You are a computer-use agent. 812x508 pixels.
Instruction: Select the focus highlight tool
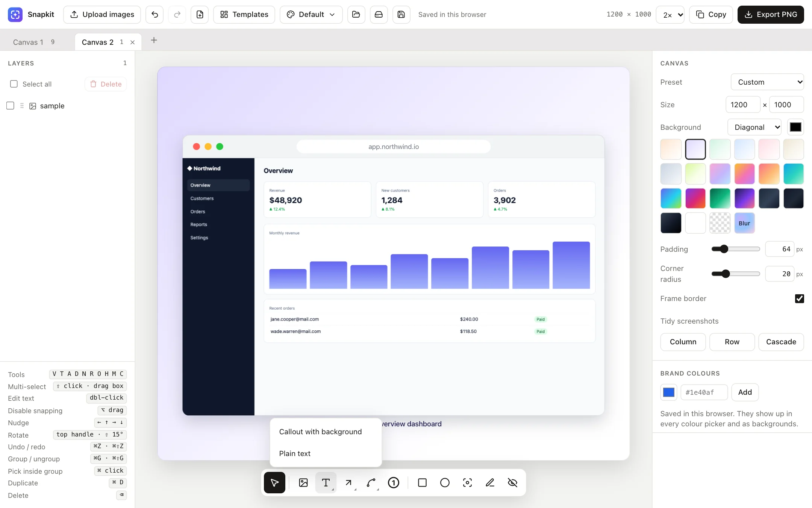click(467, 482)
